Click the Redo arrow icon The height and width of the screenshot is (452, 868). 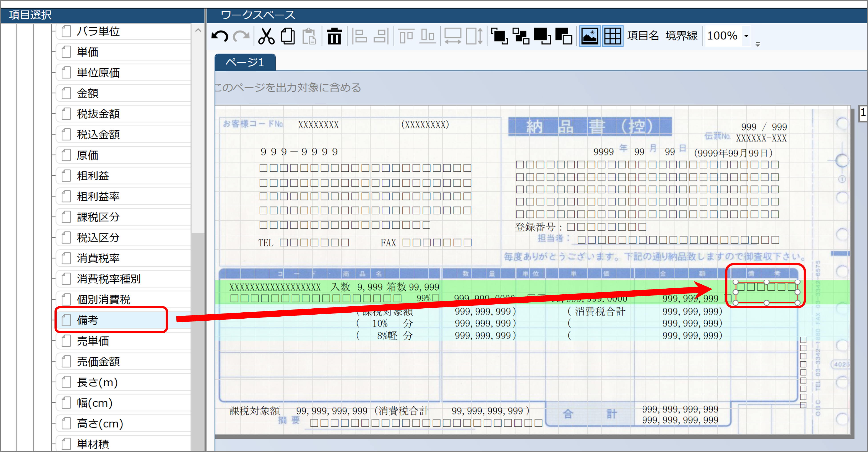(x=241, y=36)
